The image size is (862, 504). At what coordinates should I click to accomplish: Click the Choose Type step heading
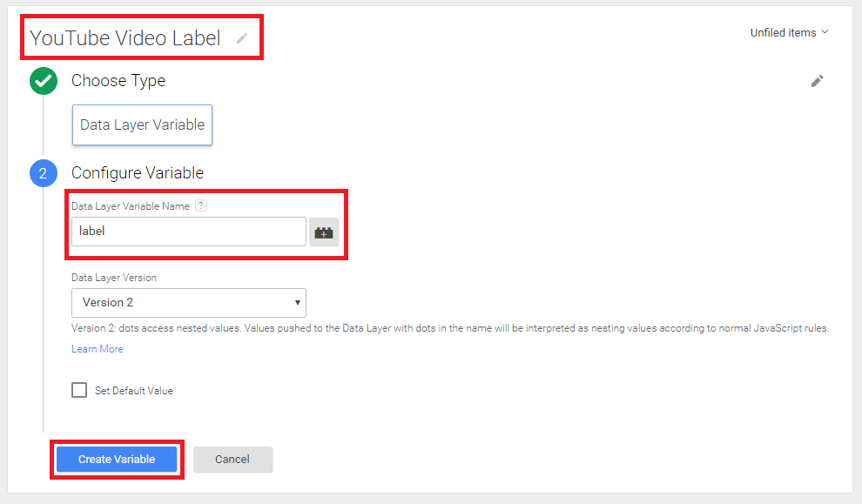(118, 81)
